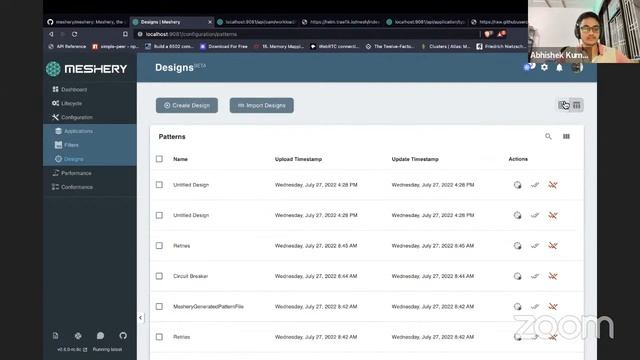Screen dimensions: 640x360
Task: Open the user avatar menu
Action: pyautogui.click(x=577, y=67)
